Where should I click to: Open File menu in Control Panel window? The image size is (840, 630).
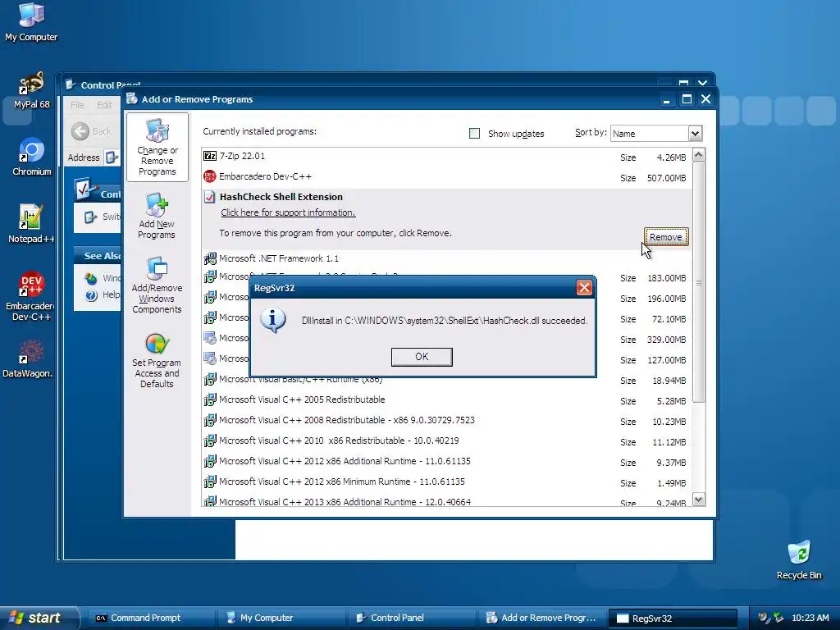[77, 104]
